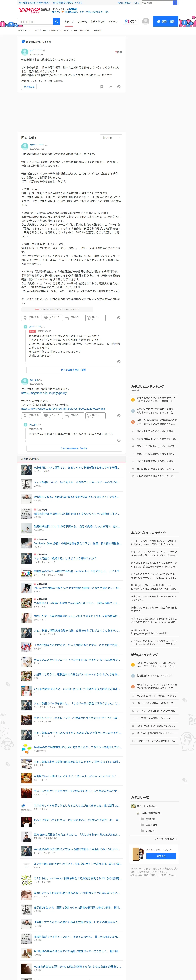Click the blue 質問する button
The width and height of the screenshot is (196, 980).
(x=161, y=856)
